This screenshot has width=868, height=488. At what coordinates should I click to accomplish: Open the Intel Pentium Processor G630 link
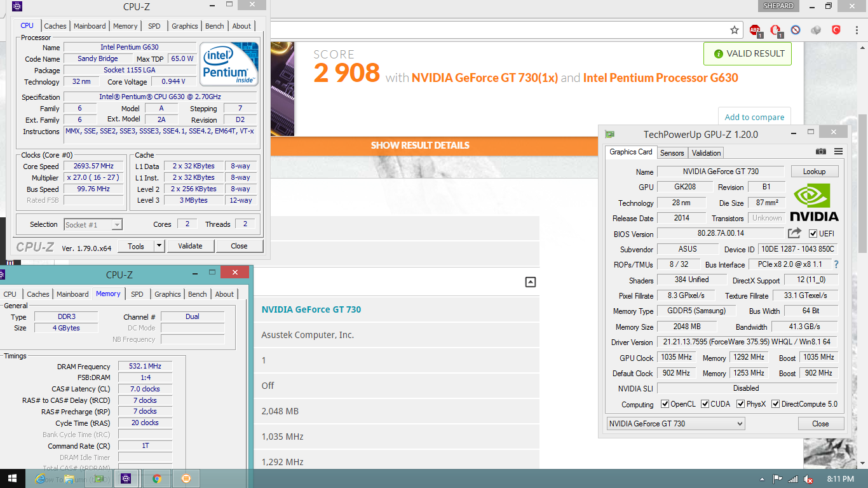[x=661, y=78]
